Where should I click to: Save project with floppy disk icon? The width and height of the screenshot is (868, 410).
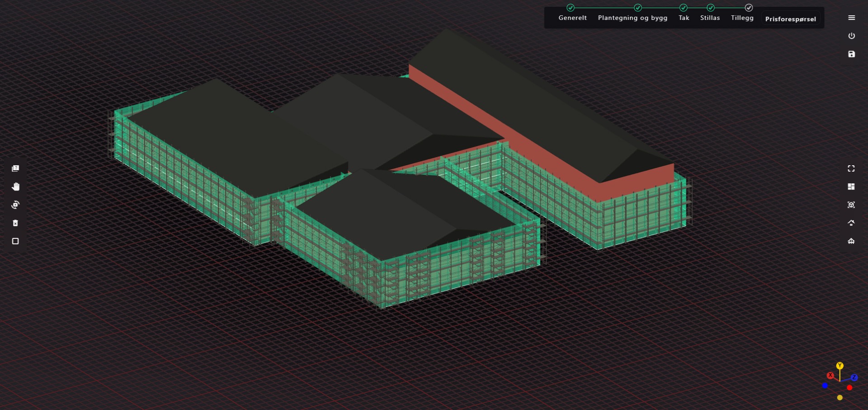click(x=851, y=54)
